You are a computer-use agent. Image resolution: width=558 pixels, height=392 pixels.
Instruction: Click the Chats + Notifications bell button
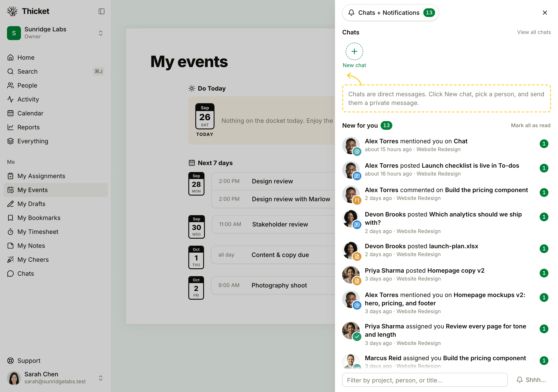point(390,13)
